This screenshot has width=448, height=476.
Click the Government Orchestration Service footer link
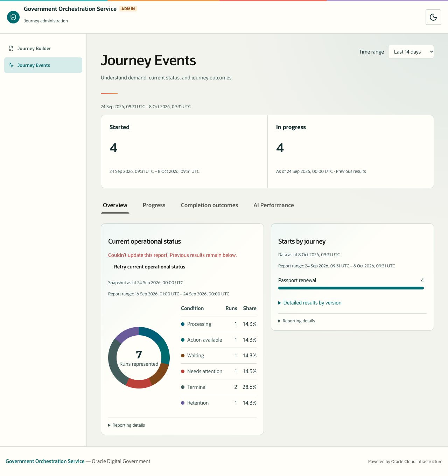[45, 461]
